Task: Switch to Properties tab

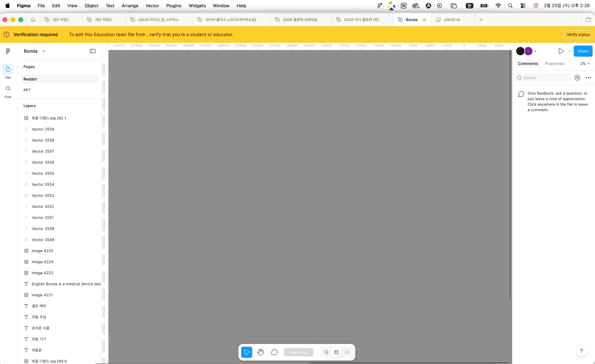Action: click(554, 64)
